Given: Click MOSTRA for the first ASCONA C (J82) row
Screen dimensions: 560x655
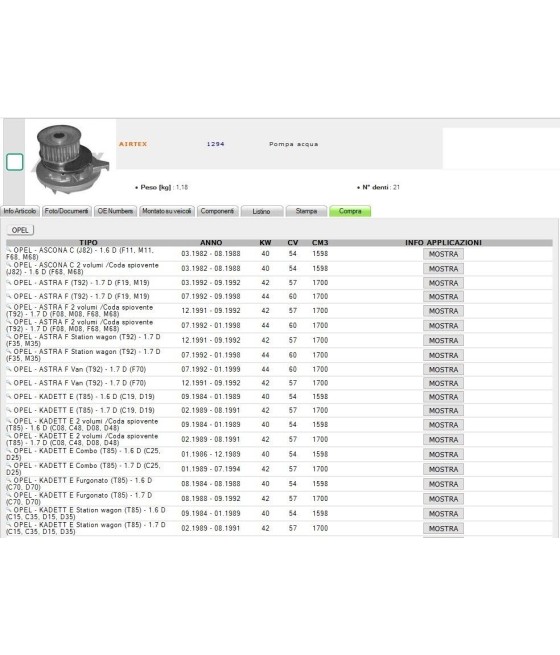Looking at the screenshot, I should 443,254.
